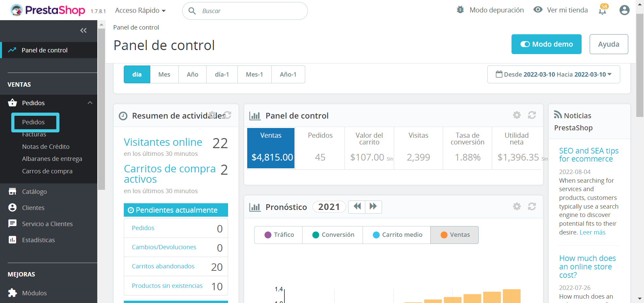Select the Ventas metric tile
The image size is (644, 303).
[271, 148]
